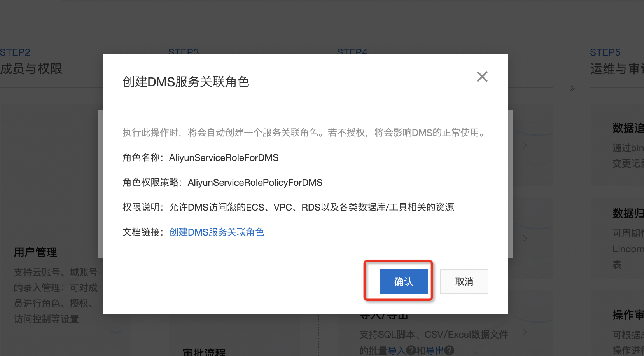Select the policy AliyunServiceRolePolicyForDMS text
644x356 pixels.
[x=255, y=183]
